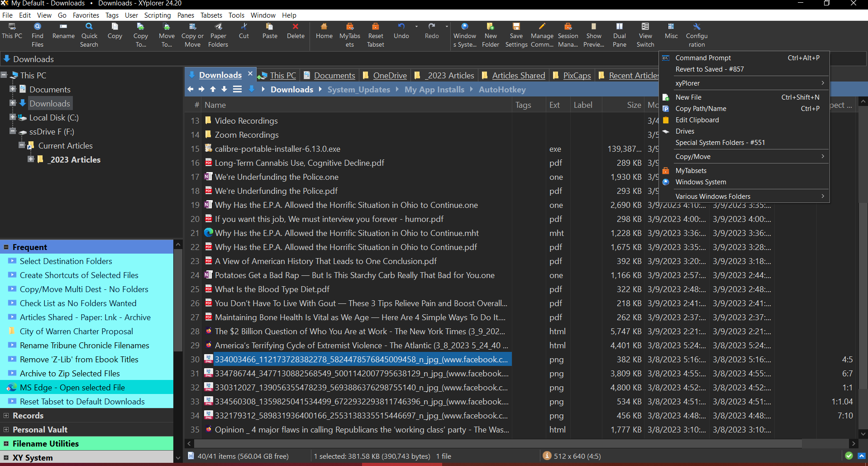Choose New File from the popup menu

pos(744,97)
